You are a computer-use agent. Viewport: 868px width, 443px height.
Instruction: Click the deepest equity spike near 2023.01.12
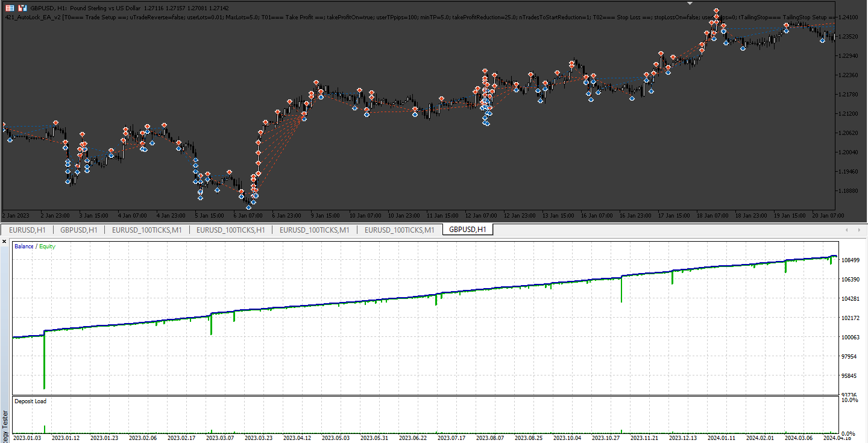44,362
